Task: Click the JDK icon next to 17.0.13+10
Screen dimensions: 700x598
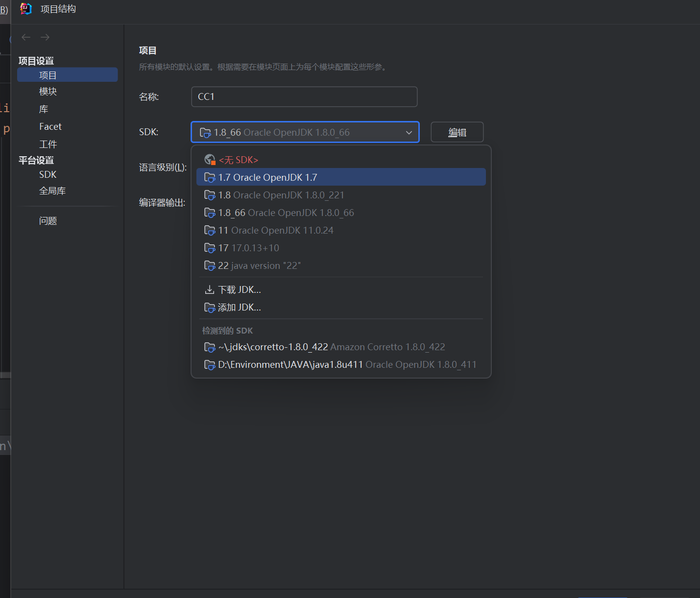Action: 210,248
